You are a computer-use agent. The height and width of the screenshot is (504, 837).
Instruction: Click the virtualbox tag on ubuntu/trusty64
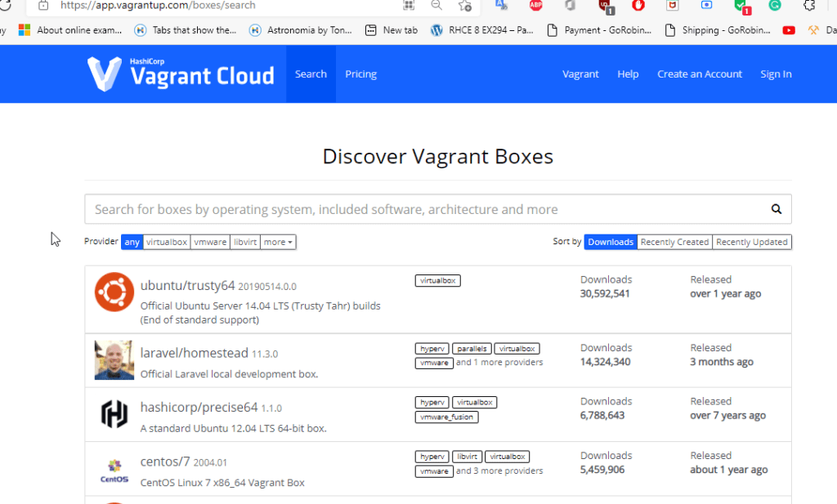pos(438,280)
